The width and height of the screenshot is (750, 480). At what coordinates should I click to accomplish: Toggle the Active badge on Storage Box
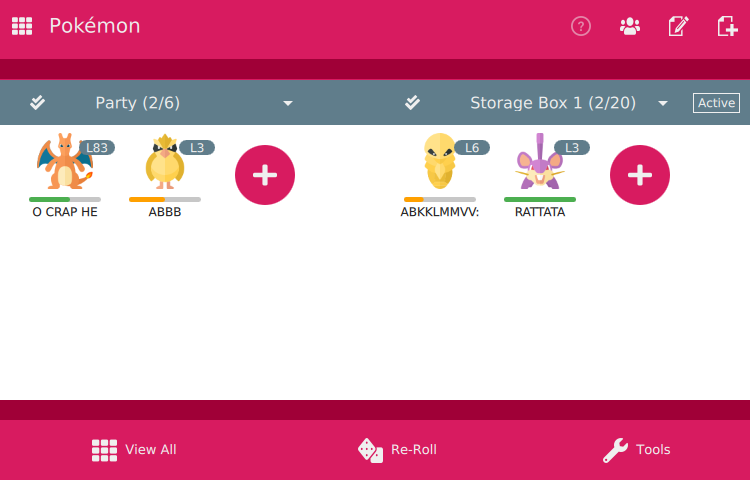point(716,103)
